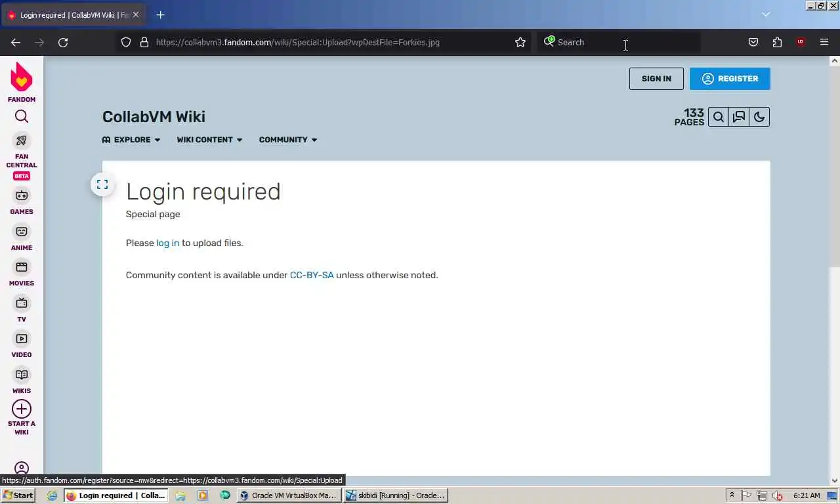The width and height of the screenshot is (840, 504).
Task: Expand the page to full width
Action: 102,184
